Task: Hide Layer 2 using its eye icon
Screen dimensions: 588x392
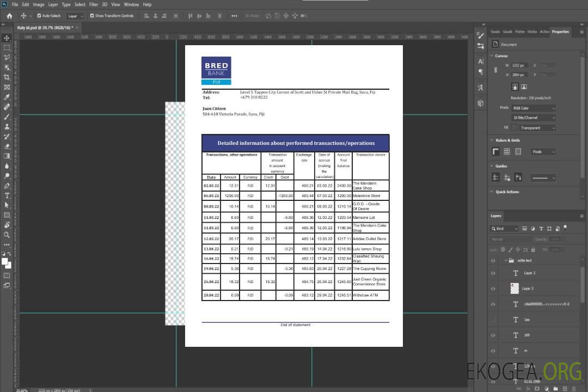Action: [x=493, y=273]
